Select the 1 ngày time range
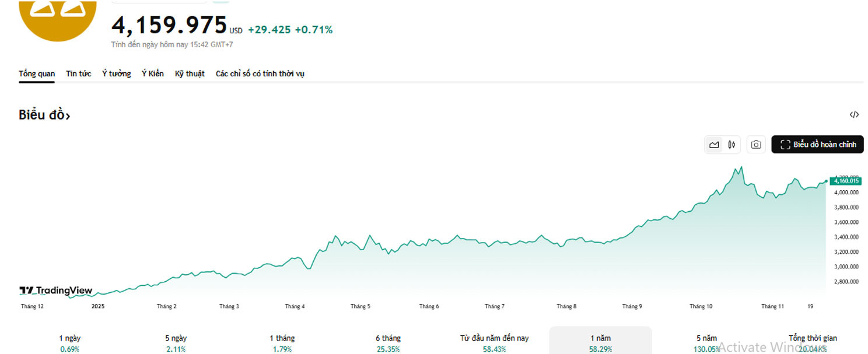The height and width of the screenshot is (354, 868). 69,343
